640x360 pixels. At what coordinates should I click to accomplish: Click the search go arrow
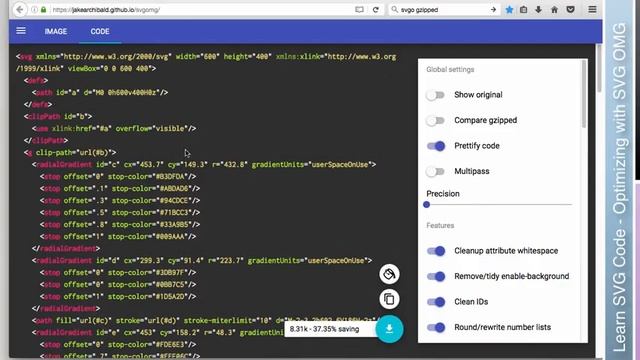(x=493, y=9)
